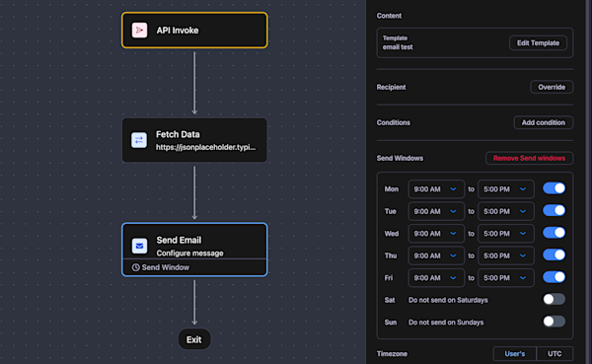Click the Conditions section label
Image resolution: width=592 pixels, height=364 pixels.
pos(394,122)
